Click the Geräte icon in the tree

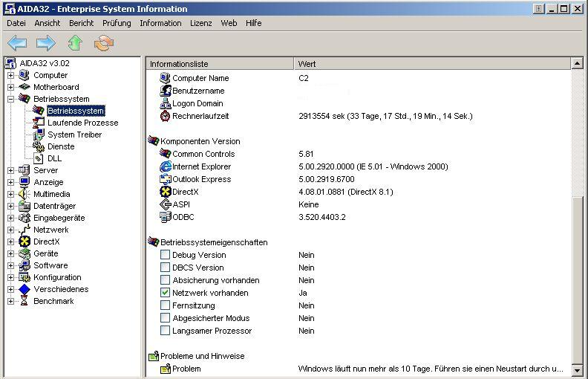click(24, 253)
